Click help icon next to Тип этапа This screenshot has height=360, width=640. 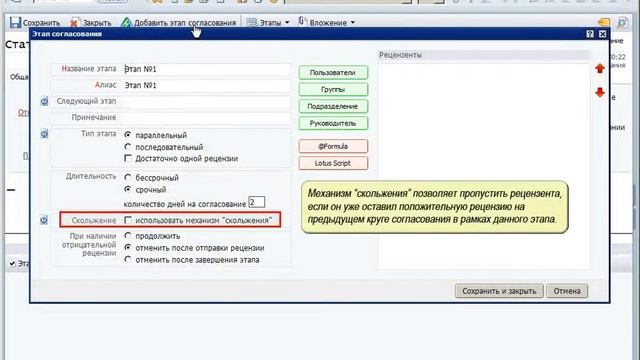click(x=44, y=133)
